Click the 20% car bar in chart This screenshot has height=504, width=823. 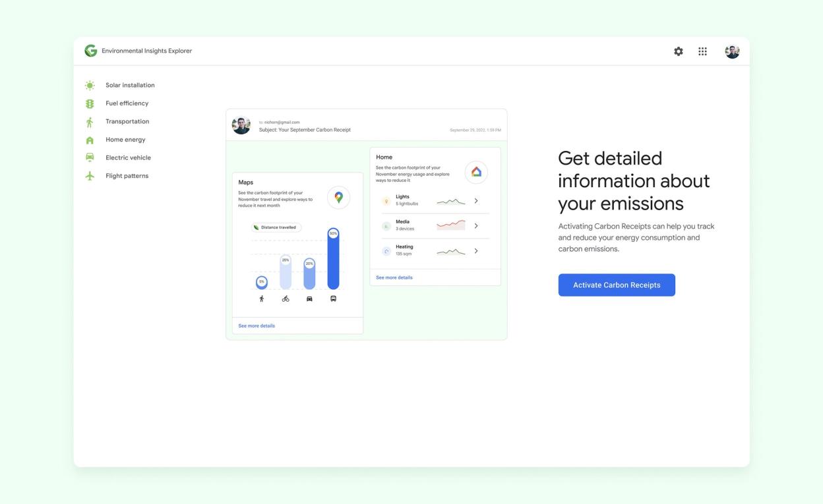point(309,274)
